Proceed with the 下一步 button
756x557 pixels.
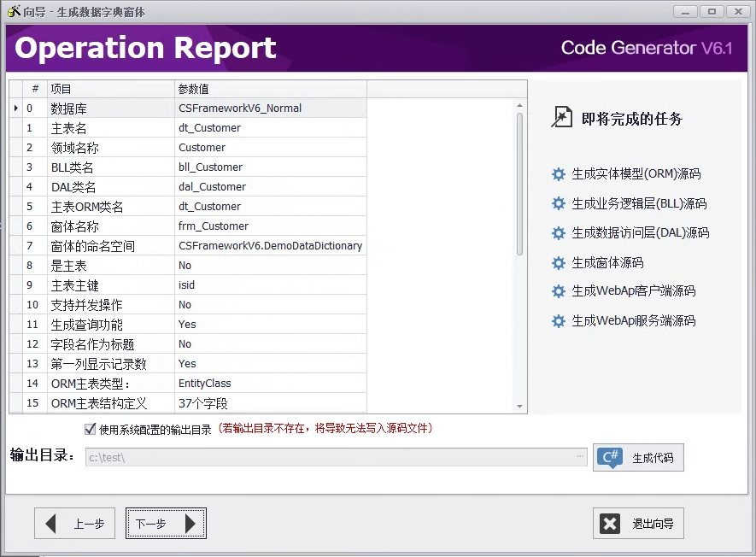tap(166, 523)
